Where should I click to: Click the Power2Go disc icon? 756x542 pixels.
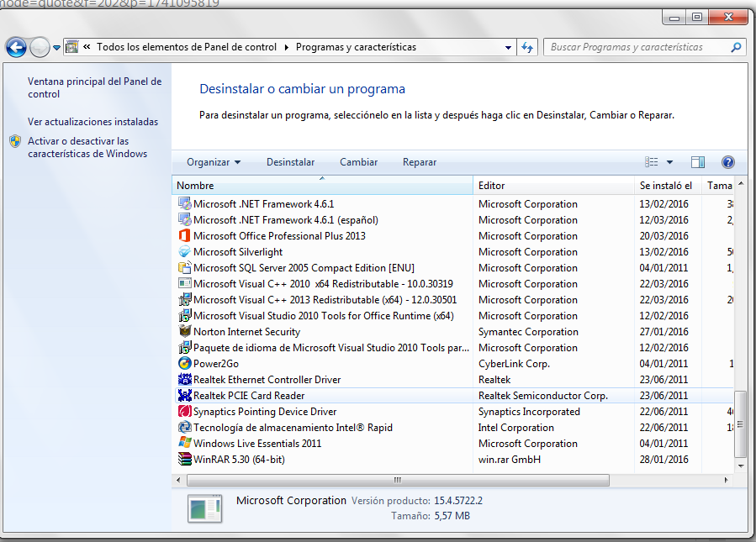[x=185, y=364]
